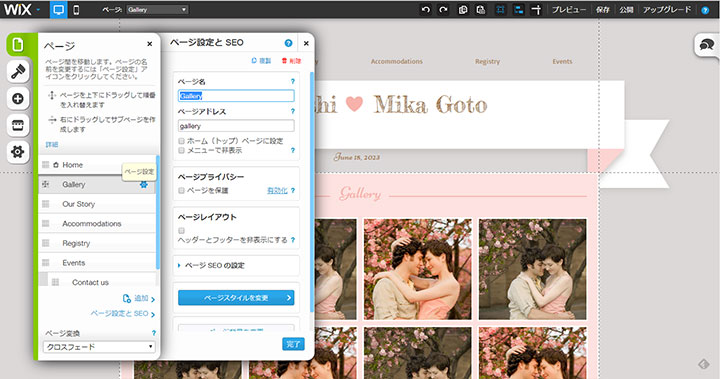Check ホーム(トップ)ページに設定 checkbox
The image size is (720, 379).
181,141
